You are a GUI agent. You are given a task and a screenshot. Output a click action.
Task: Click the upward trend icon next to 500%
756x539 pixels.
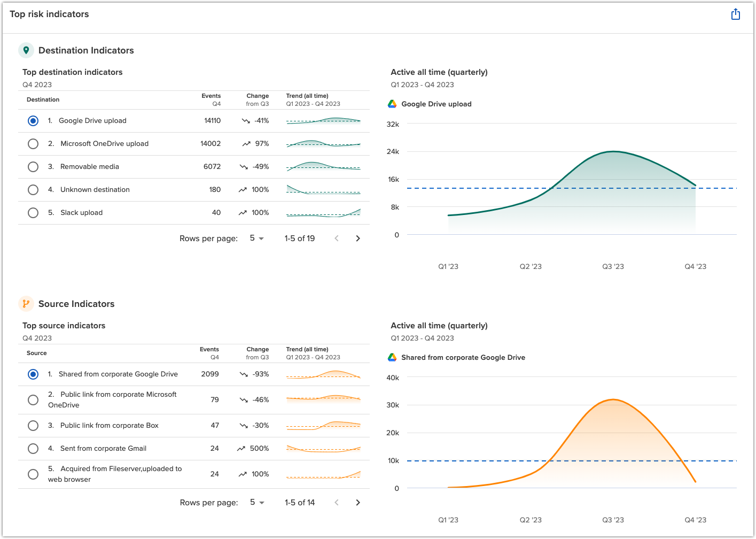click(x=242, y=449)
